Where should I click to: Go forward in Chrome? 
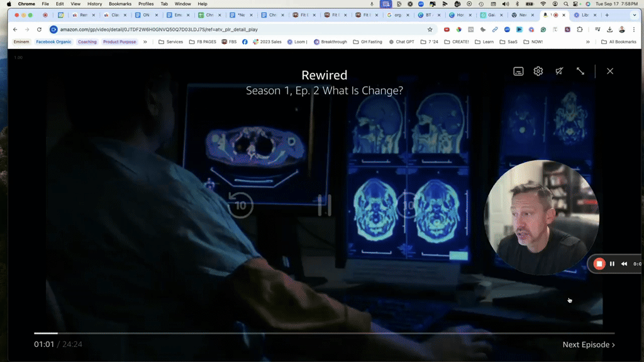click(x=27, y=30)
